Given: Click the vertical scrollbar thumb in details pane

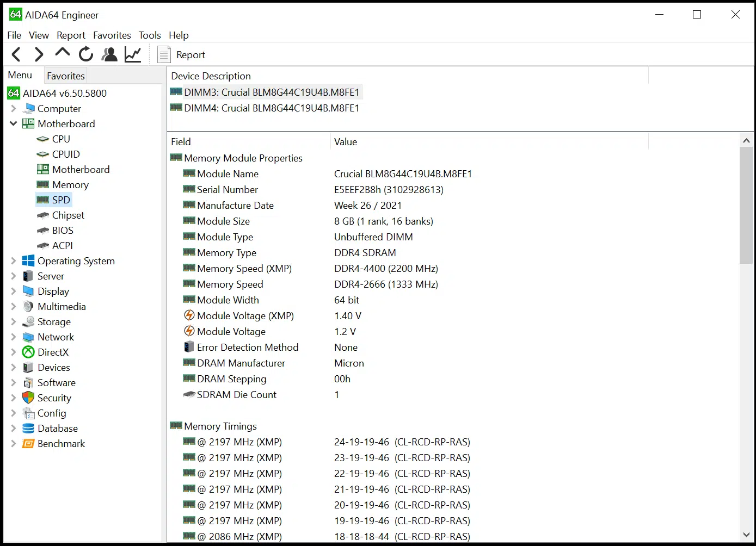Looking at the screenshot, I should coord(746,206).
